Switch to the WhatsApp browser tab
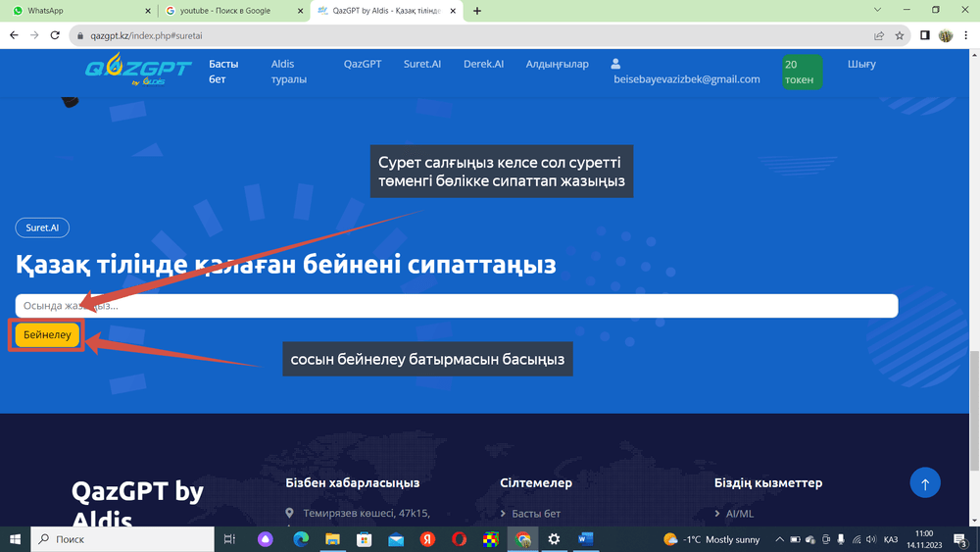The image size is (980, 552). click(x=78, y=11)
